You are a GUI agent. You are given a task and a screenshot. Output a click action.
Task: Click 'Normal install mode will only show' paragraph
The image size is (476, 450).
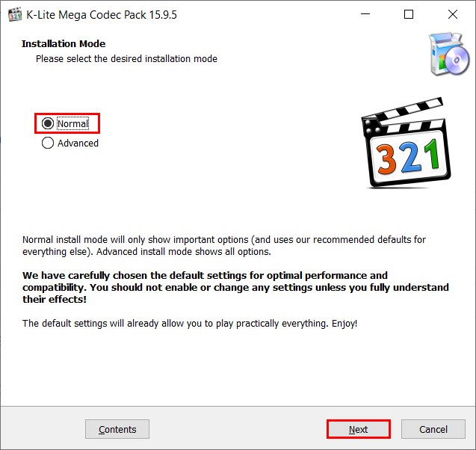[x=224, y=246]
